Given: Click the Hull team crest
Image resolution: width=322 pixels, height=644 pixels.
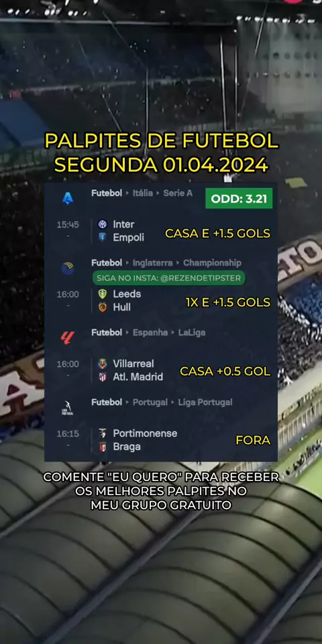Looking at the screenshot, I should (x=102, y=307).
